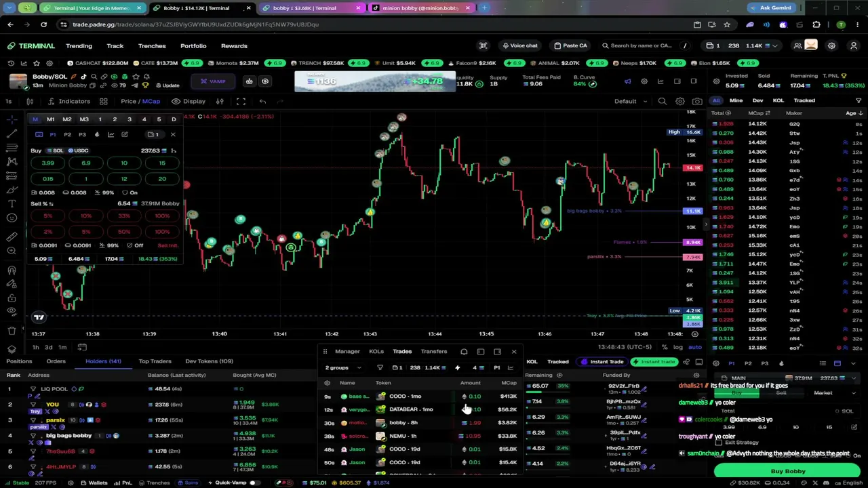
Task: Favorite Bobby/SOL with the star icon
Action: (136, 77)
